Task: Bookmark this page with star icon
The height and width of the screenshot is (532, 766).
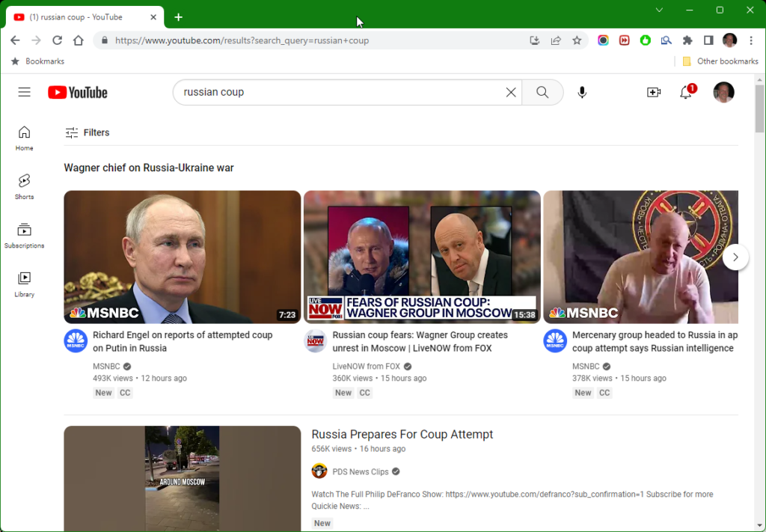Action: [x=577, y=40]
